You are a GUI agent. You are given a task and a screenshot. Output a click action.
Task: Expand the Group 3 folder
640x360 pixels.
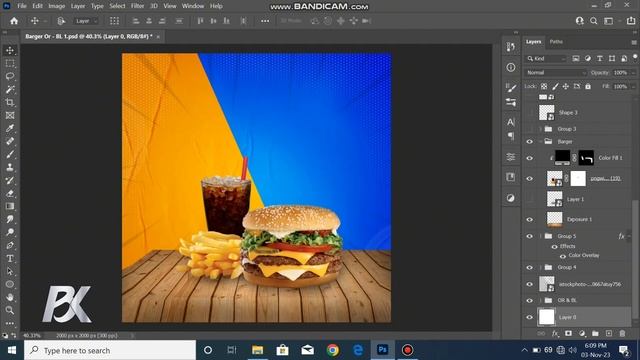[x=541, y=129]
